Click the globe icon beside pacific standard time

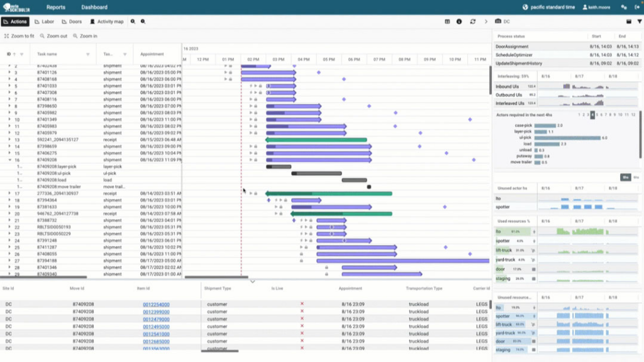[526, 7]
